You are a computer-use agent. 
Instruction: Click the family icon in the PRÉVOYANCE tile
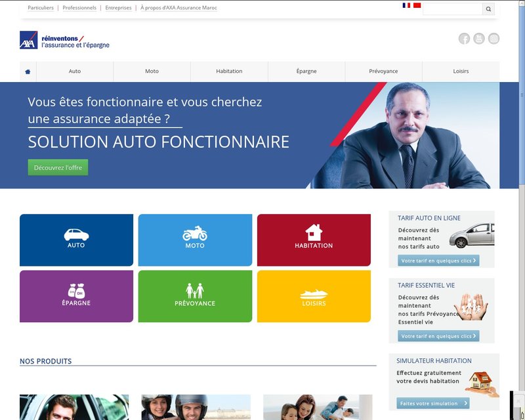[195, 291]
